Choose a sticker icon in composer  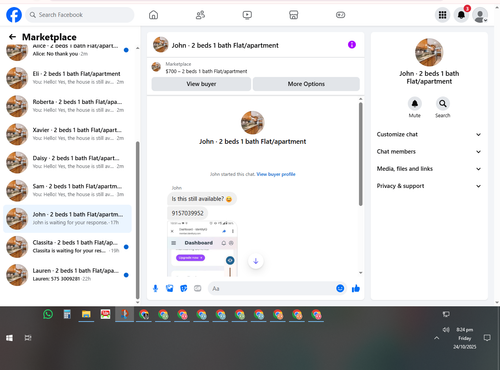click(184, 288)
